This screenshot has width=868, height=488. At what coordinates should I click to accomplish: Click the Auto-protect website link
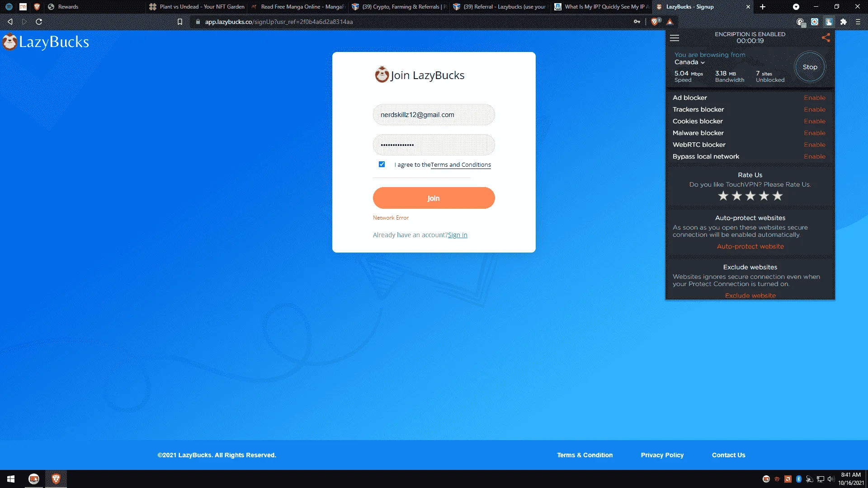750,246
